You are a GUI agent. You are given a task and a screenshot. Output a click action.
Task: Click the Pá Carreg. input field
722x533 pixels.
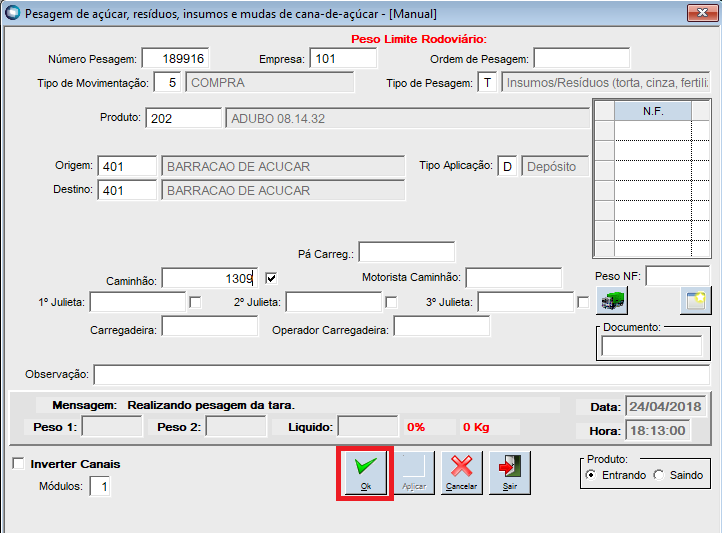(x=407, y=253)
